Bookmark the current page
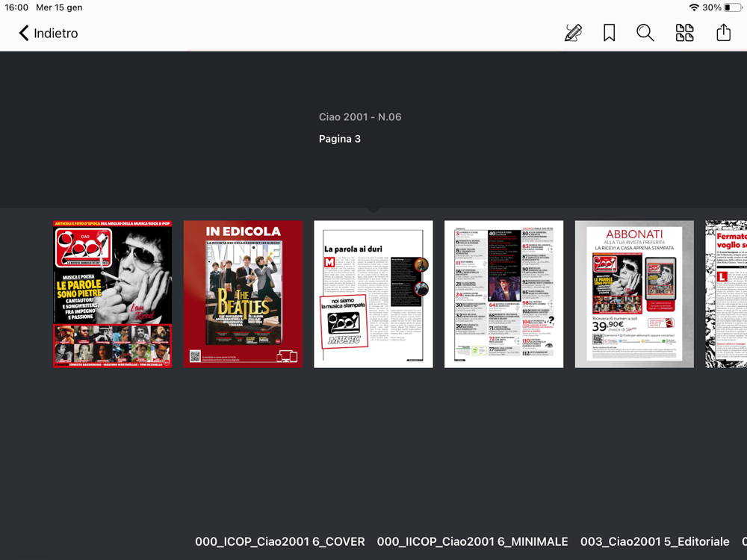This screenshot has height=560, width=747. pos(609,33)
